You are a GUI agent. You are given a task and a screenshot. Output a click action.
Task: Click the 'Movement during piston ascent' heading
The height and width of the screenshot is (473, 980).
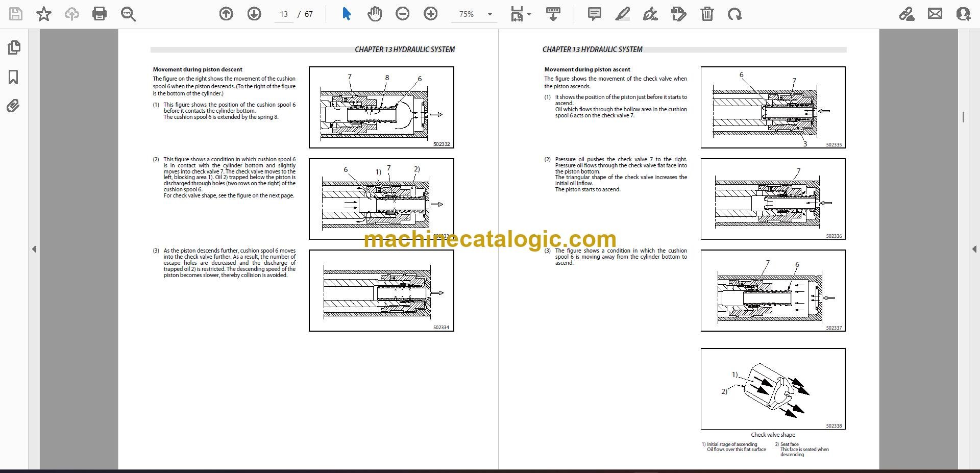(587, 69)
